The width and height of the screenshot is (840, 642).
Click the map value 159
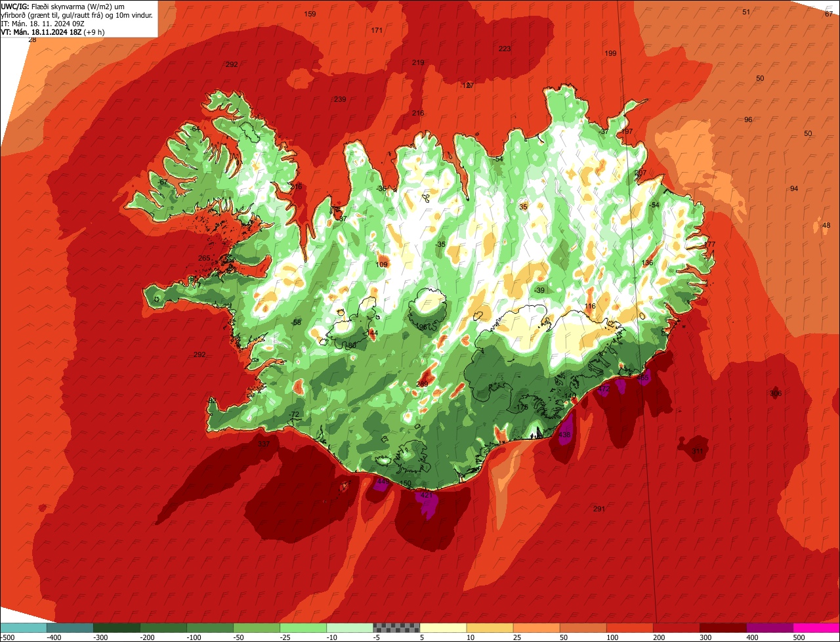[310, 14]
